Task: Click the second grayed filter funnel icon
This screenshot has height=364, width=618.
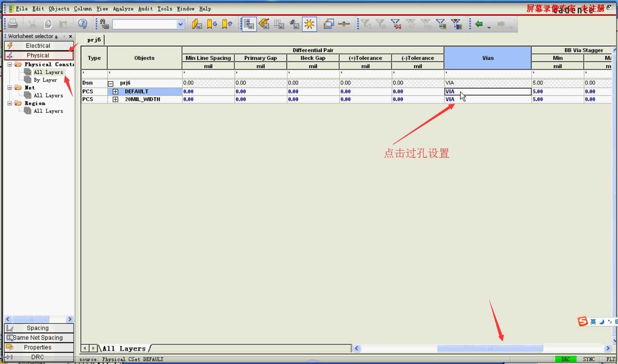Action: tap(381, 24)
